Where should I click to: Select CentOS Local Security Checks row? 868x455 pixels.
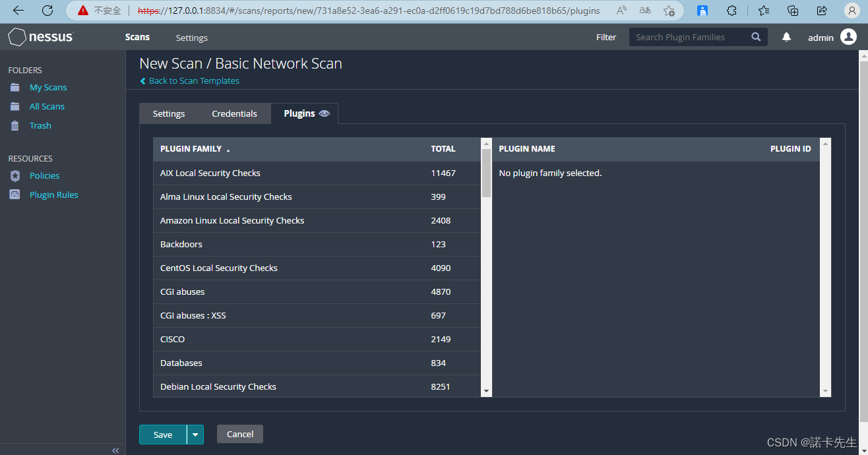pos(317,268)
